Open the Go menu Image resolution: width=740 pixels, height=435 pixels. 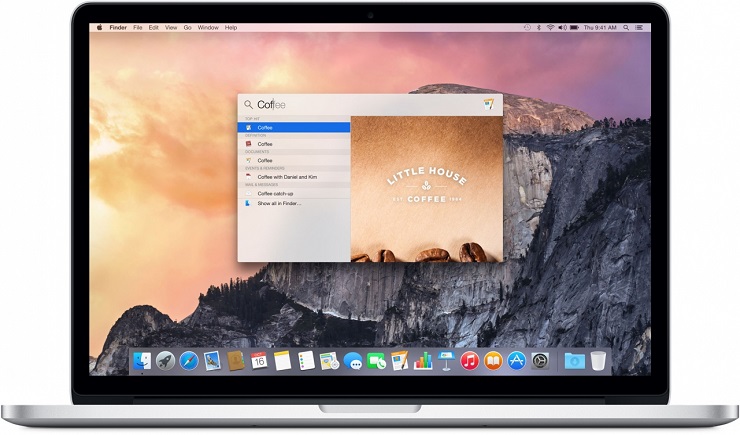[x=187, y=28]
